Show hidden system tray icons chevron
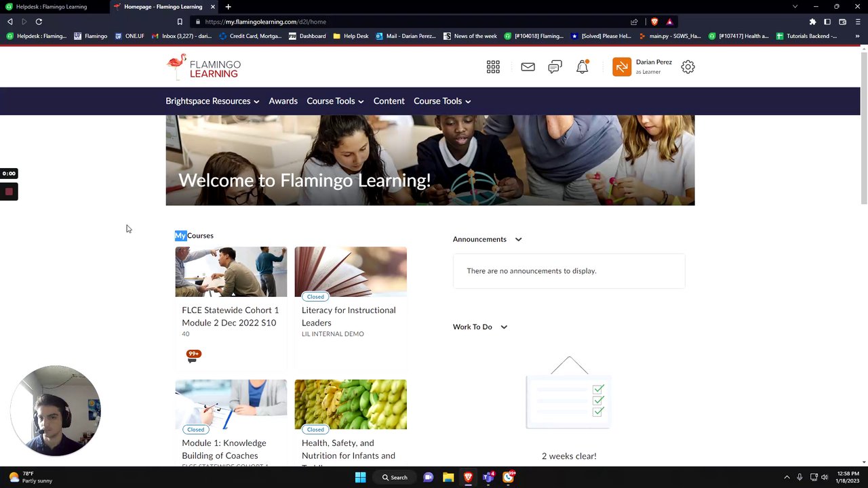 [x=787, y=477]
